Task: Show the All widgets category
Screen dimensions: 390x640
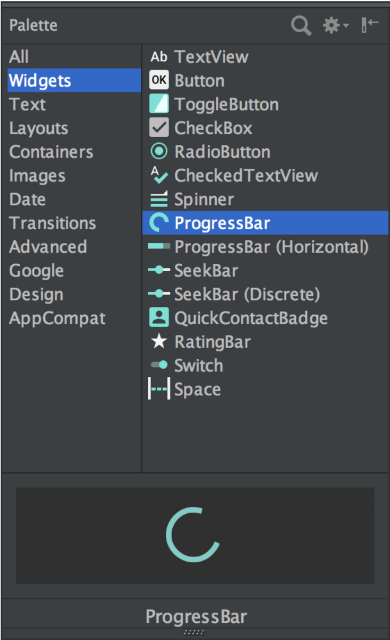Action: (19, 57)
